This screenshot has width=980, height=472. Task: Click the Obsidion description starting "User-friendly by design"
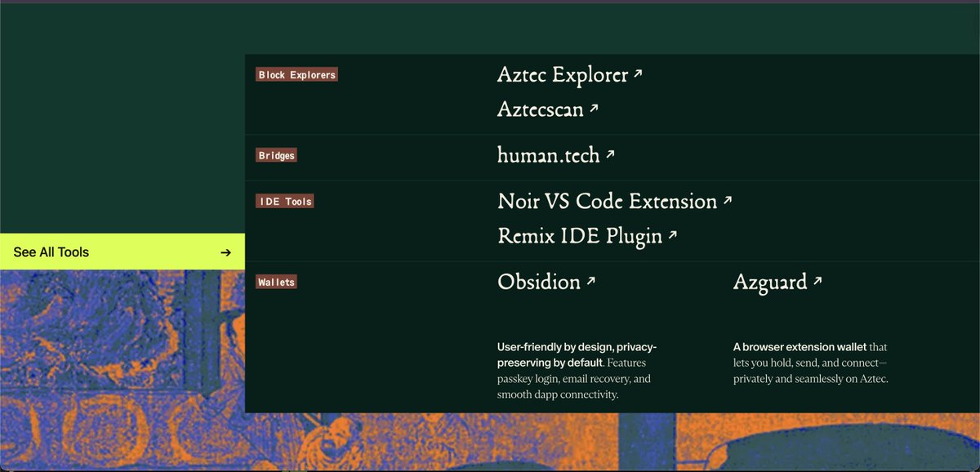pos(577,371)
